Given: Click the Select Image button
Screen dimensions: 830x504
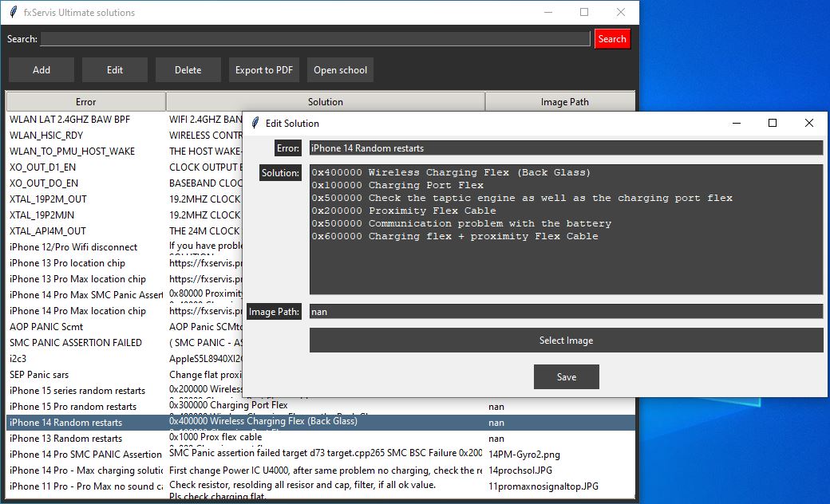Looking at the screenshot, I should point(566,340).
